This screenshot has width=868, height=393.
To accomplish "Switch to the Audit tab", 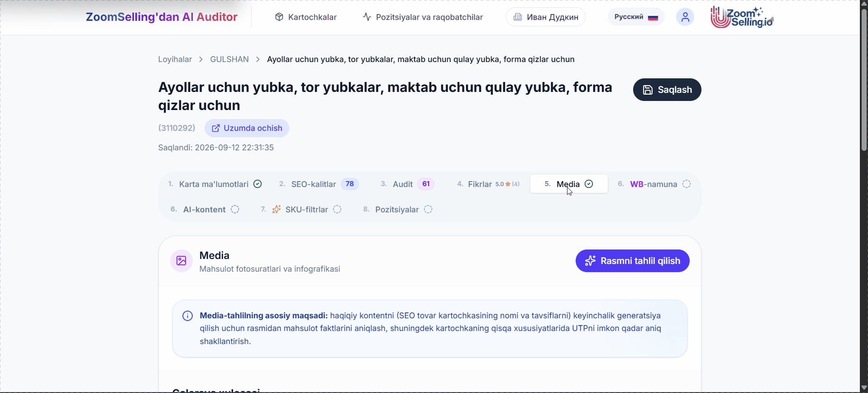I will (407, 184).
